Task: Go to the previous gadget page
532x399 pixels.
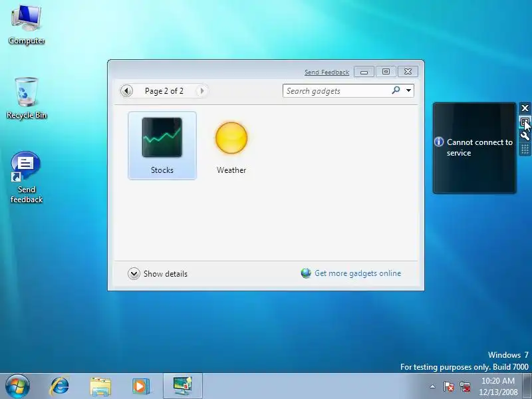Action: (x=126, y=91)
